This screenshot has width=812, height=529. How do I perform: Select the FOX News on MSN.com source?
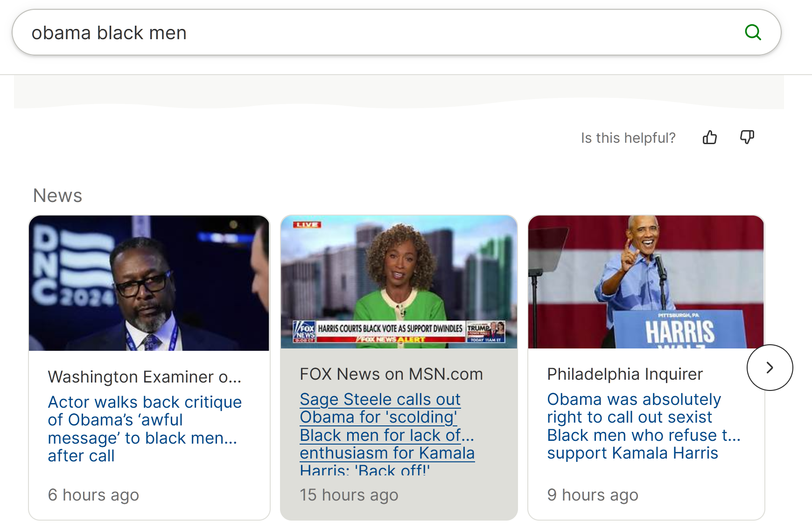click(391, 374)
